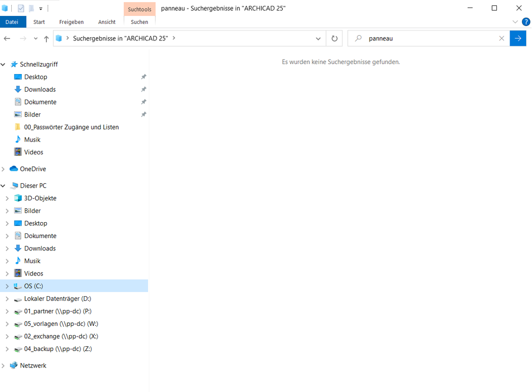
Task: Select Netzwerk in the navigation pane
Action: tap(33, 366)
